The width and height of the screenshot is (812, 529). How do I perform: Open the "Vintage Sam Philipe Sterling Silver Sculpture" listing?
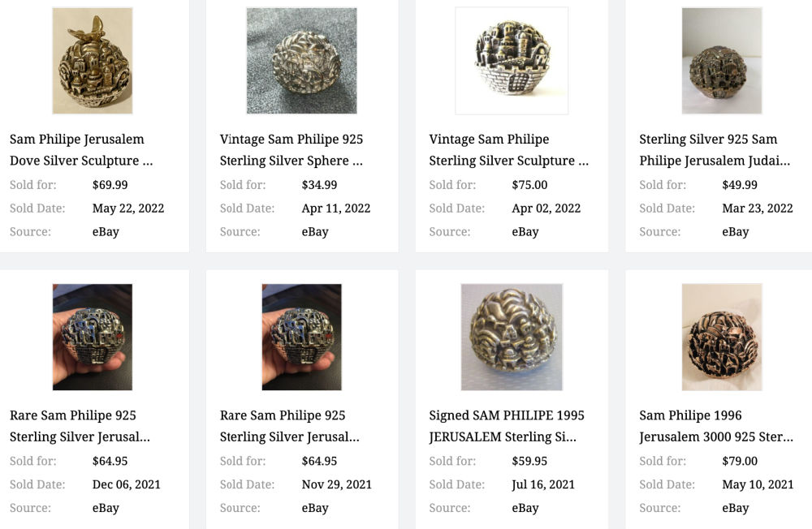[508, 150]
